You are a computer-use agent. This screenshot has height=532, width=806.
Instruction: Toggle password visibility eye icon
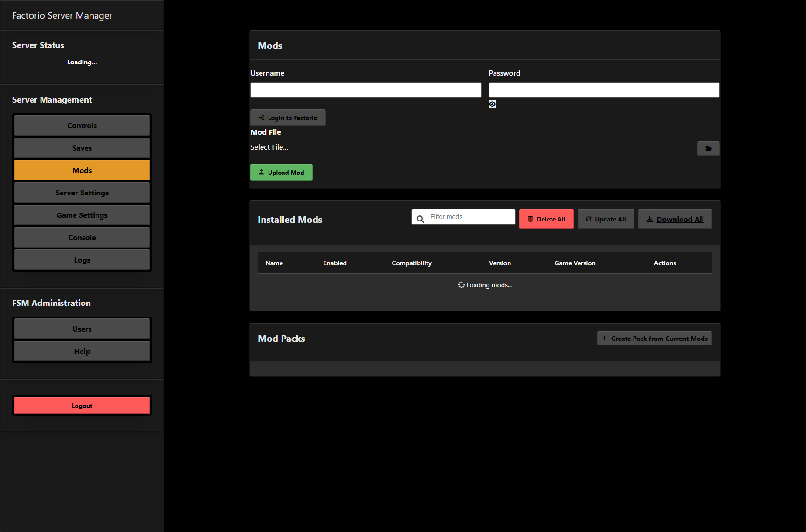[x=492, y=104]
